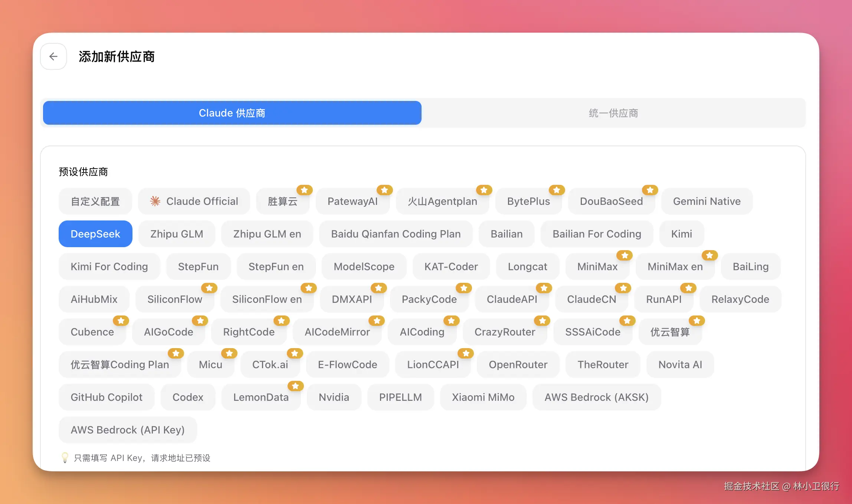Choose Kimi For Coding

(x=109, y=266)
